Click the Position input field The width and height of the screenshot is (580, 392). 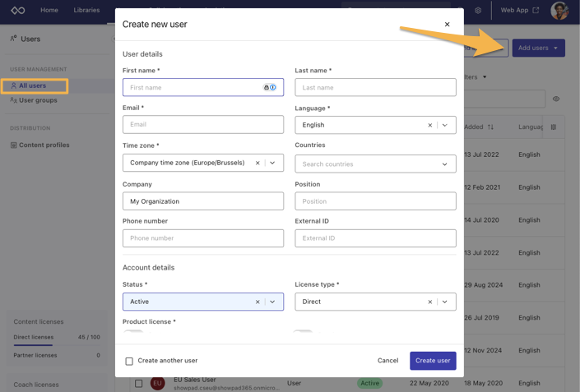tap(375, 201)
